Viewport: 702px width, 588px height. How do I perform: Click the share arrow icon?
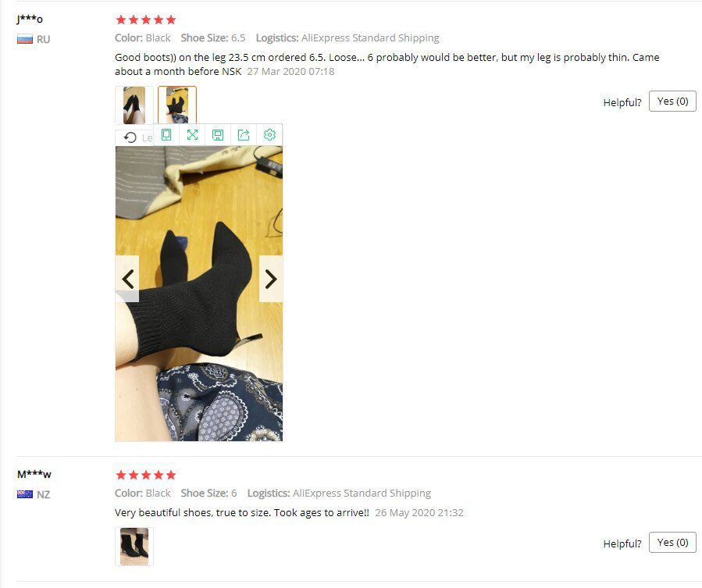pyautogui.click(x=244, y=135)
